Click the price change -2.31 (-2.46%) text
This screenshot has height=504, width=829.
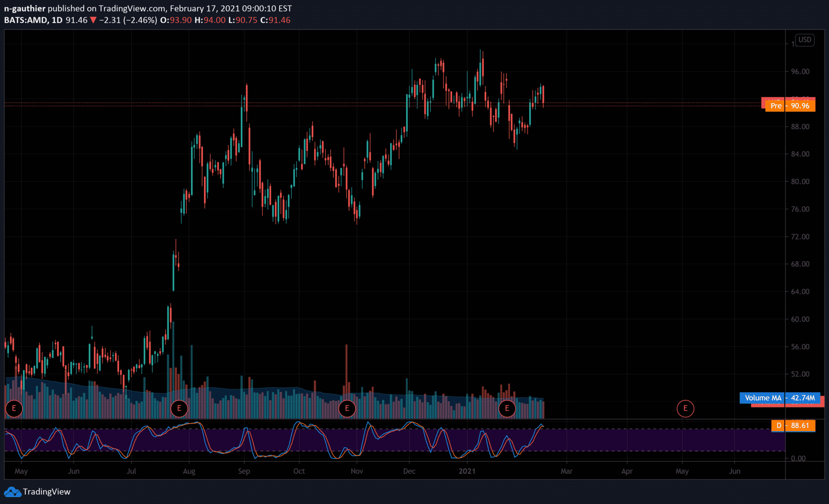coord(128,20)
